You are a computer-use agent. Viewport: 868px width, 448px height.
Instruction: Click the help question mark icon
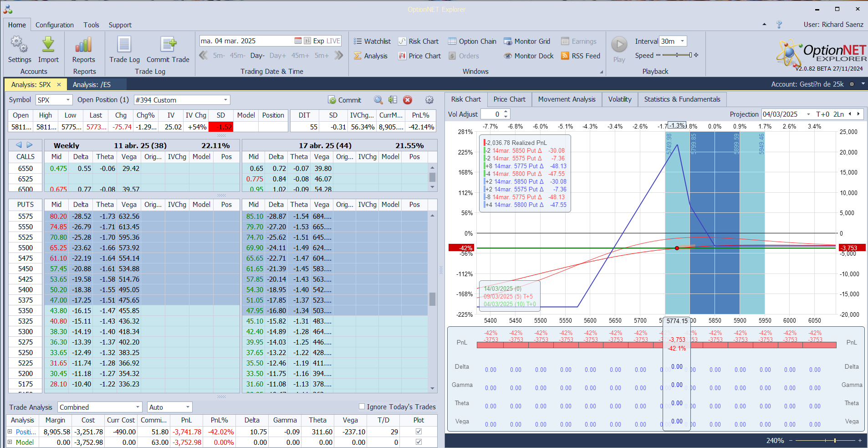coord(779,25)
